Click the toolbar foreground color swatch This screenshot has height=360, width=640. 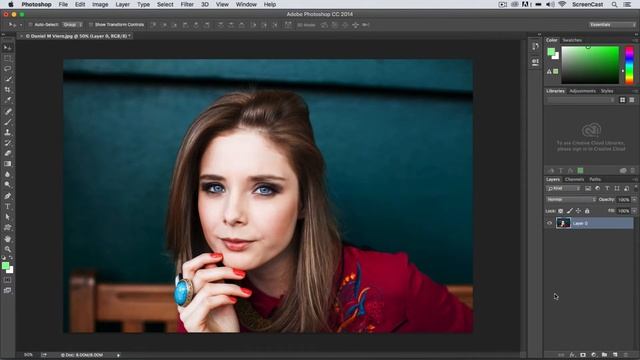pyautogui.click(x=5, y=266)
